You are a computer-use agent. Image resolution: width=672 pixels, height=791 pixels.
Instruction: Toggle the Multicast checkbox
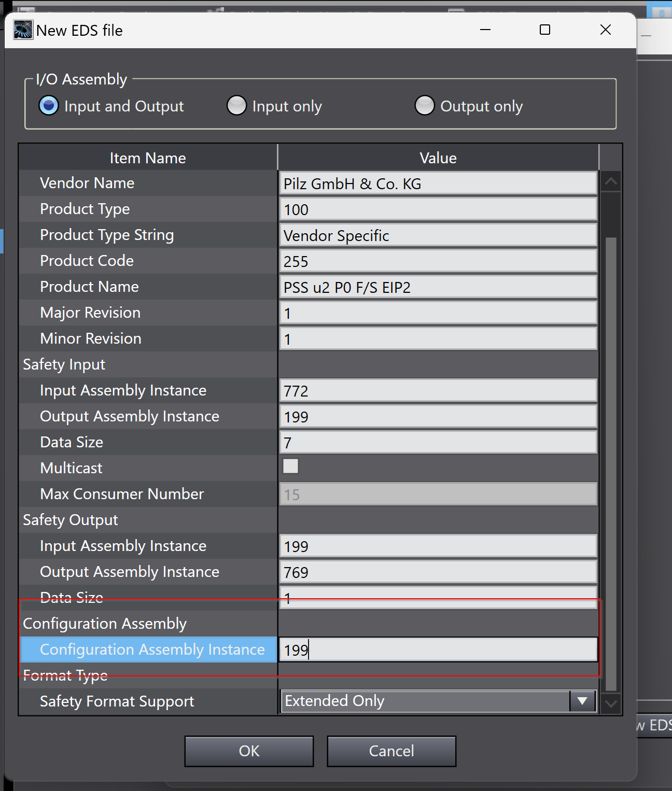pyautogui.click(x=290, y=467)
